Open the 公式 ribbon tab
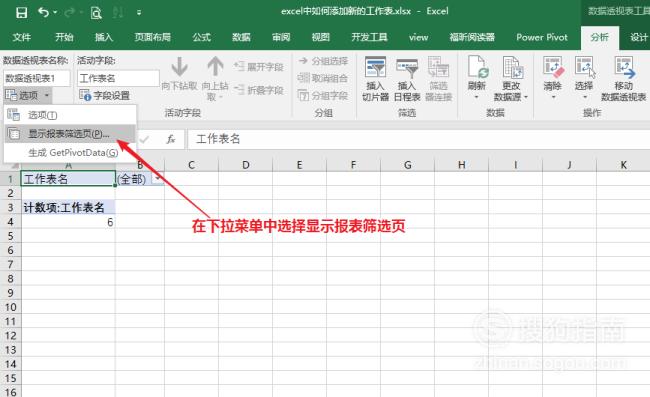The image size is (650, 397). click(x=201, y=37)
